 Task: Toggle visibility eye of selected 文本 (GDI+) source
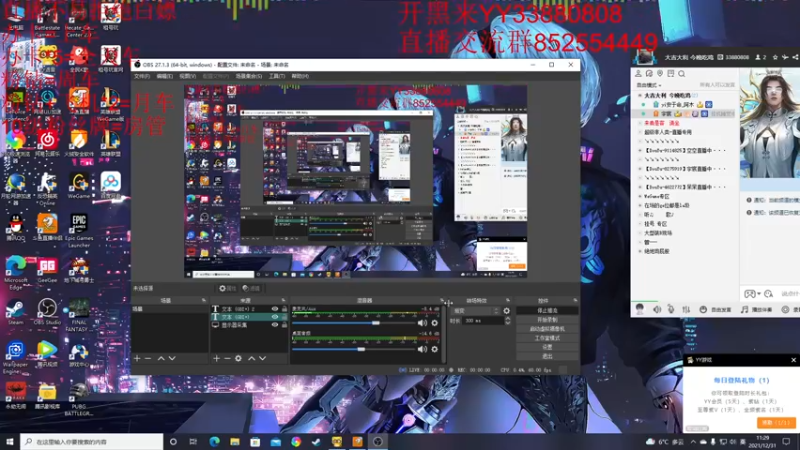(275, 317)
